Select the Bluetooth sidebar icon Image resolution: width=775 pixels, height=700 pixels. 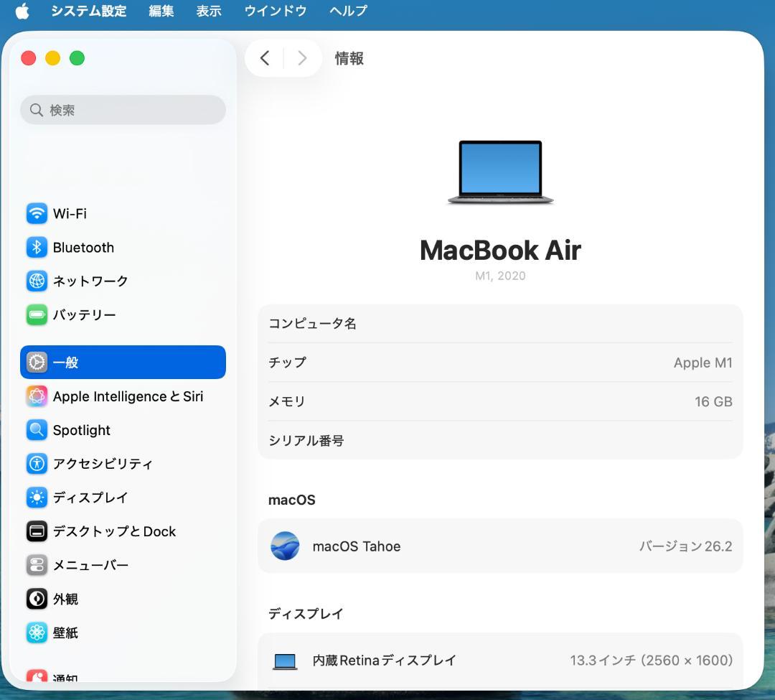tap(37, 247)
